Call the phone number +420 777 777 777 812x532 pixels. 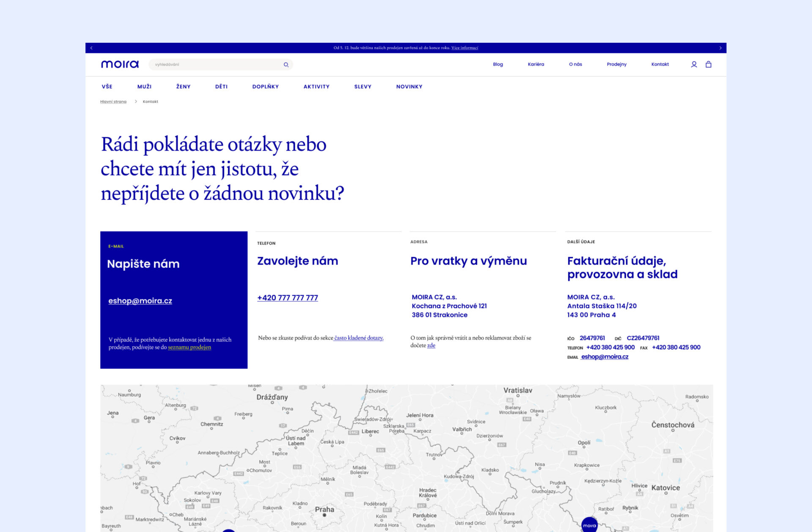pos(288,298)
